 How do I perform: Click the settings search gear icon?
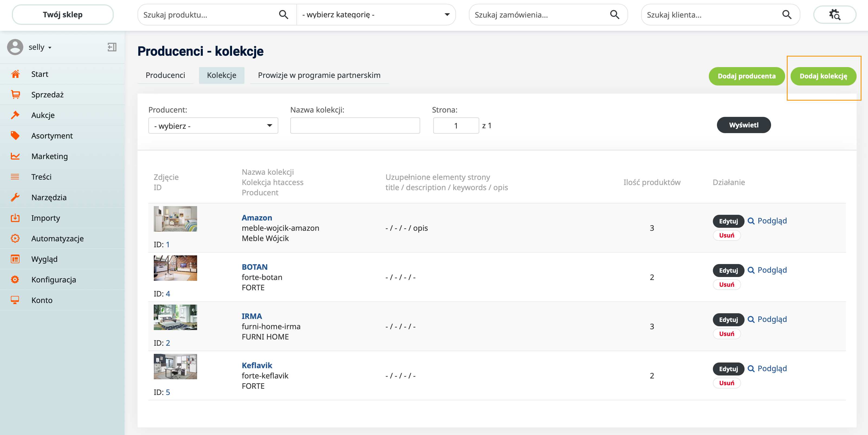pyautogui.click(x=834, y=15)
